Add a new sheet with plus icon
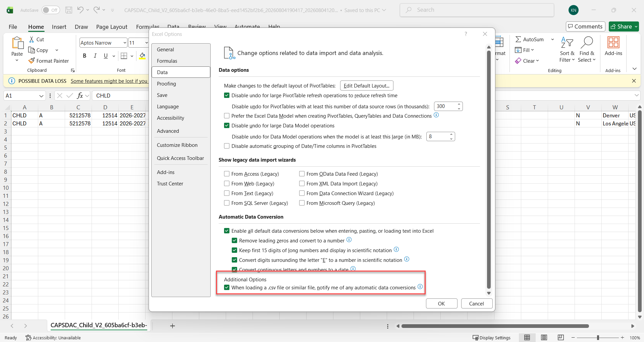This screenshot has height=342, width=644. [172, 326]
